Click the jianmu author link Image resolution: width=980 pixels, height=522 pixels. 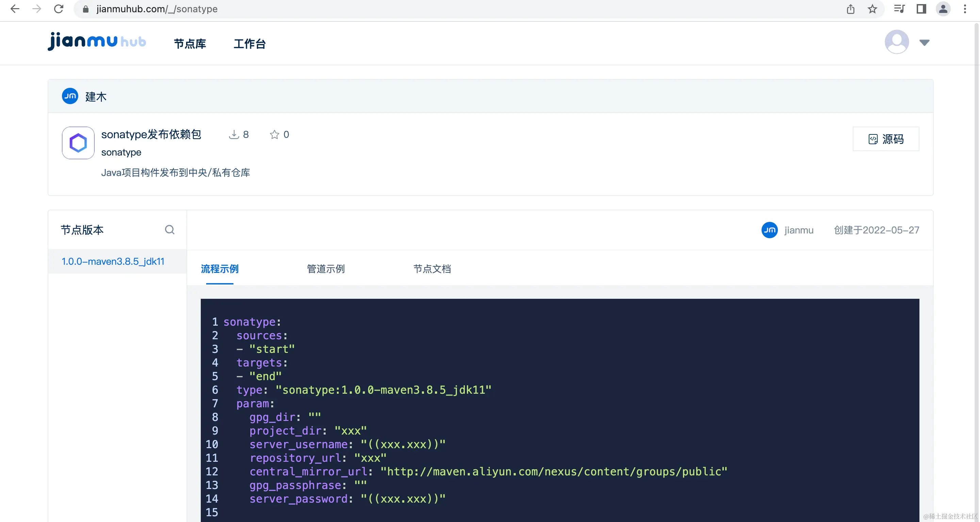(798, 230)
